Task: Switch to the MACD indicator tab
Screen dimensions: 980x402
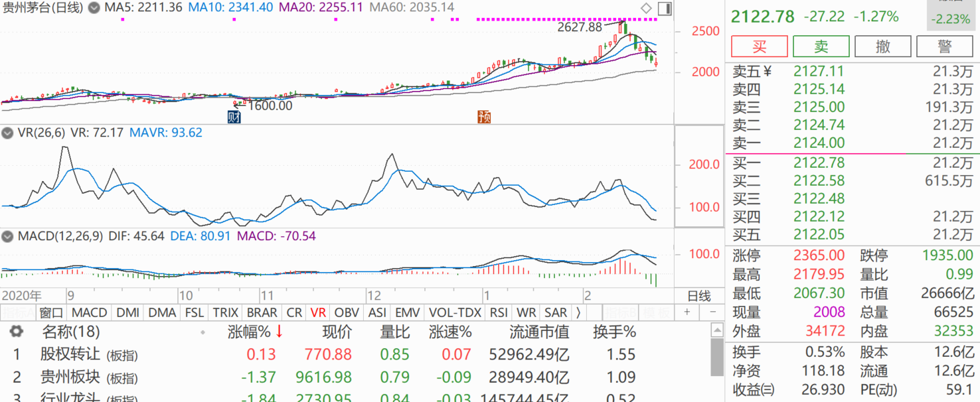Action: tap(89, 312)
